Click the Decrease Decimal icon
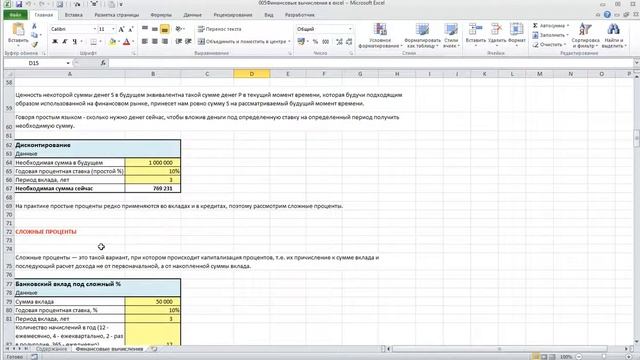640x360 pixels. (349, 42)
